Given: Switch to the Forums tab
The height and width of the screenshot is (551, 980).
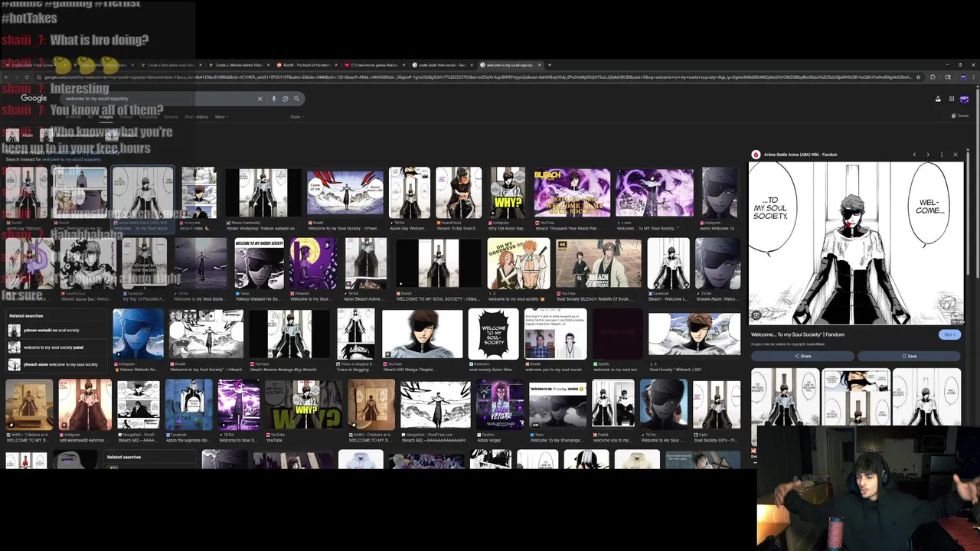Looking at the screenshot, I should [x=171, y=116].
